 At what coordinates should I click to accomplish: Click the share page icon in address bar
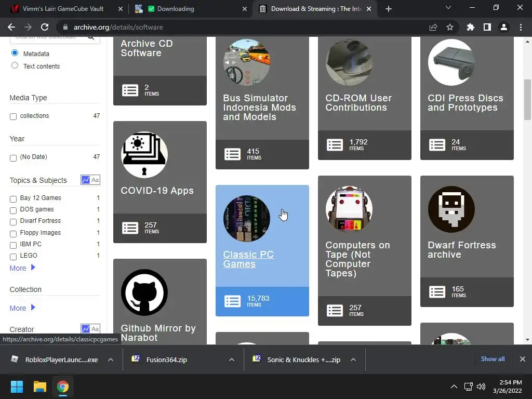433,27
